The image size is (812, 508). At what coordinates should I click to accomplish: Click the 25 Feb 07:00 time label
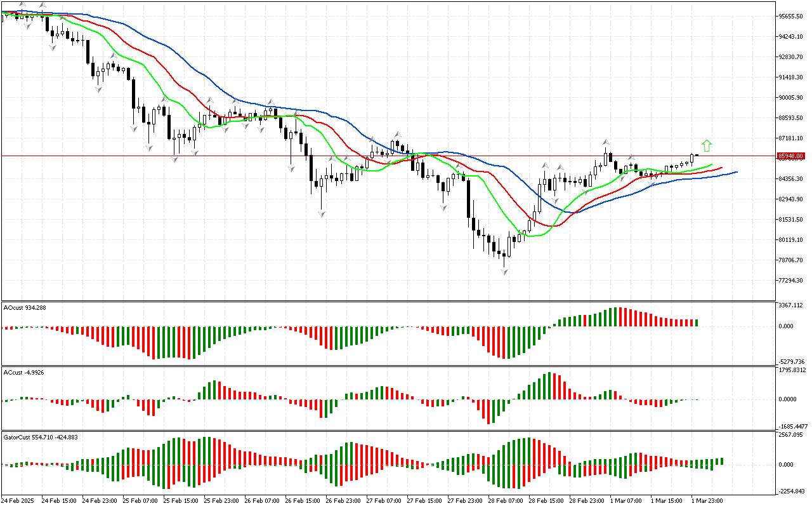(x=139, y=501)
